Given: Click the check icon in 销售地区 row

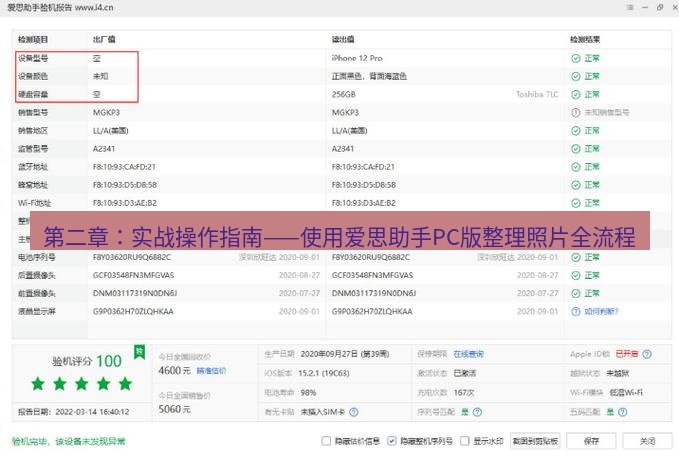Looking at the screenshot, I should 576,131.
